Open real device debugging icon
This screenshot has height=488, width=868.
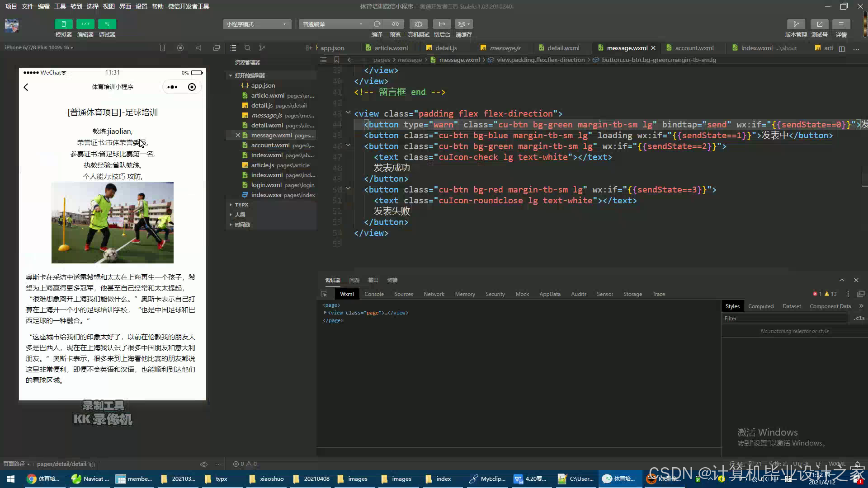(x=418, y=24)
